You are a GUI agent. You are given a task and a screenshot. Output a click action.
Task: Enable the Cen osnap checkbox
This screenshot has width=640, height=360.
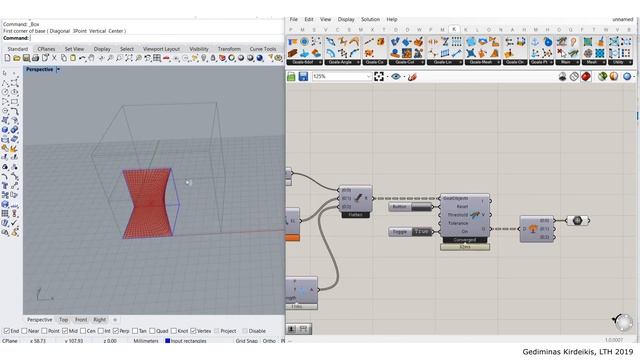point(83,331)
